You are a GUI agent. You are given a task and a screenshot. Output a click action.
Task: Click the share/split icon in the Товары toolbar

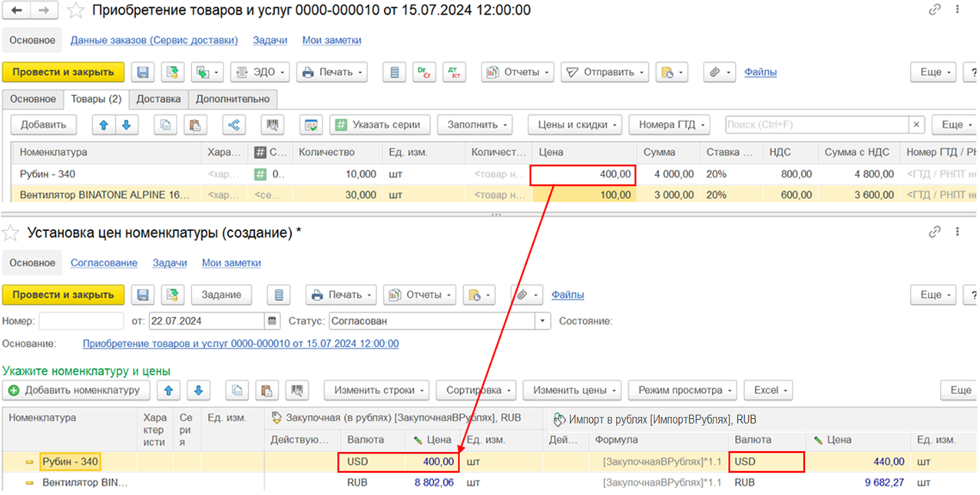pos(234,124)
